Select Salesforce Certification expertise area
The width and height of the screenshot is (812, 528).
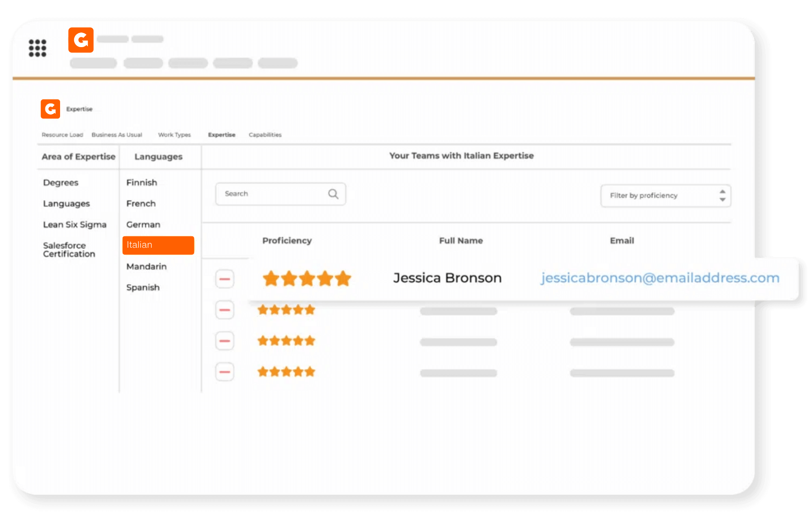69,250
